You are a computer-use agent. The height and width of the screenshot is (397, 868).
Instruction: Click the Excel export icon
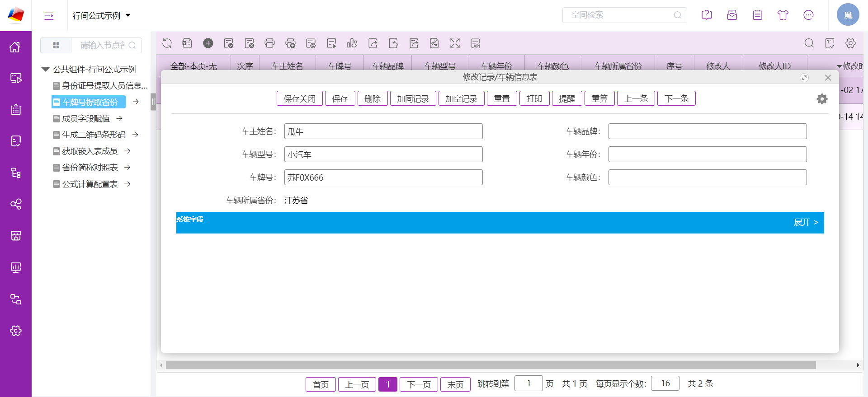[x=187, y=43]
